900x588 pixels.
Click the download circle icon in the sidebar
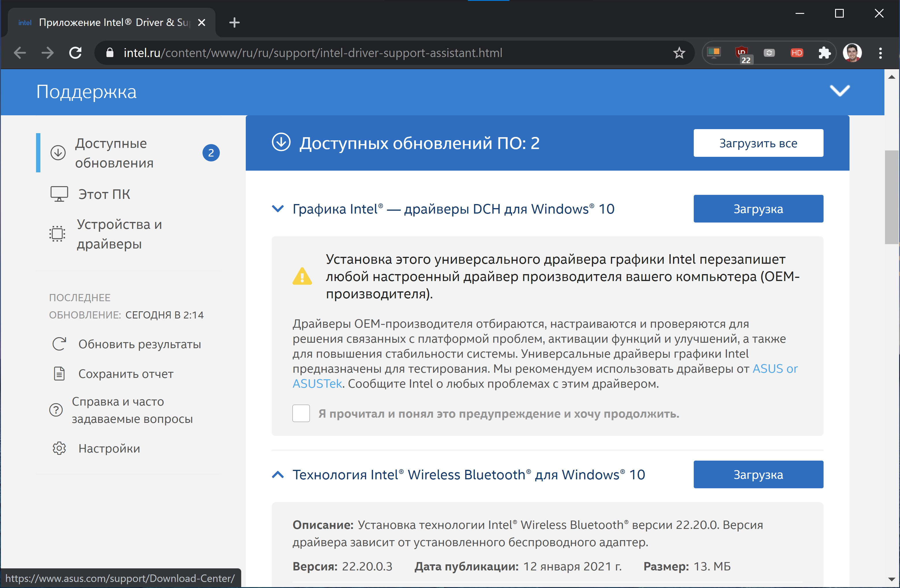point(58,153)
